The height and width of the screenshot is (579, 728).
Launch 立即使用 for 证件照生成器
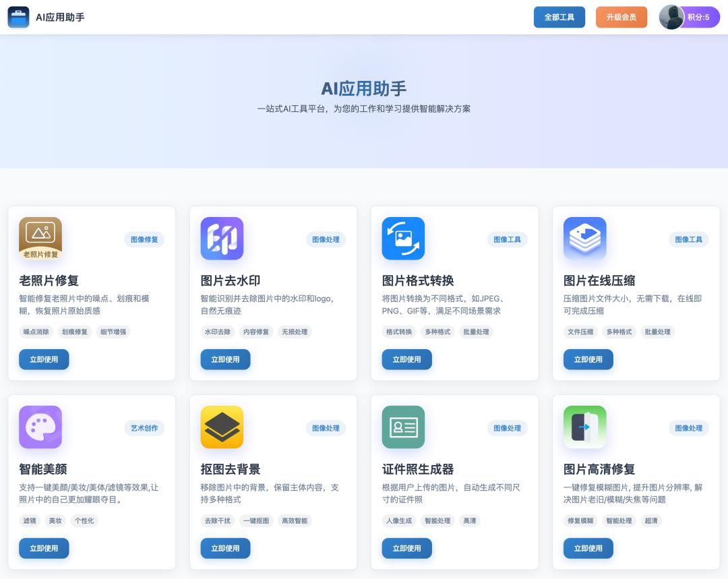click(x=406, y=548)
